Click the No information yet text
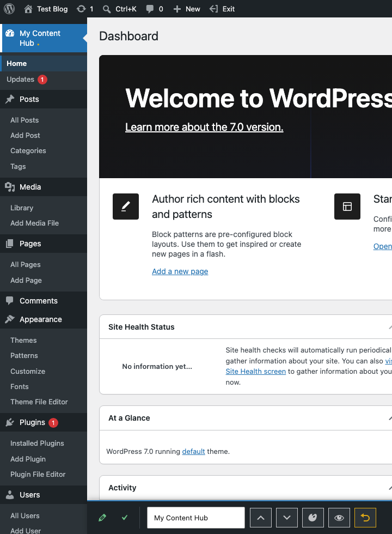The image size is (392, 534). click(157, 366)
